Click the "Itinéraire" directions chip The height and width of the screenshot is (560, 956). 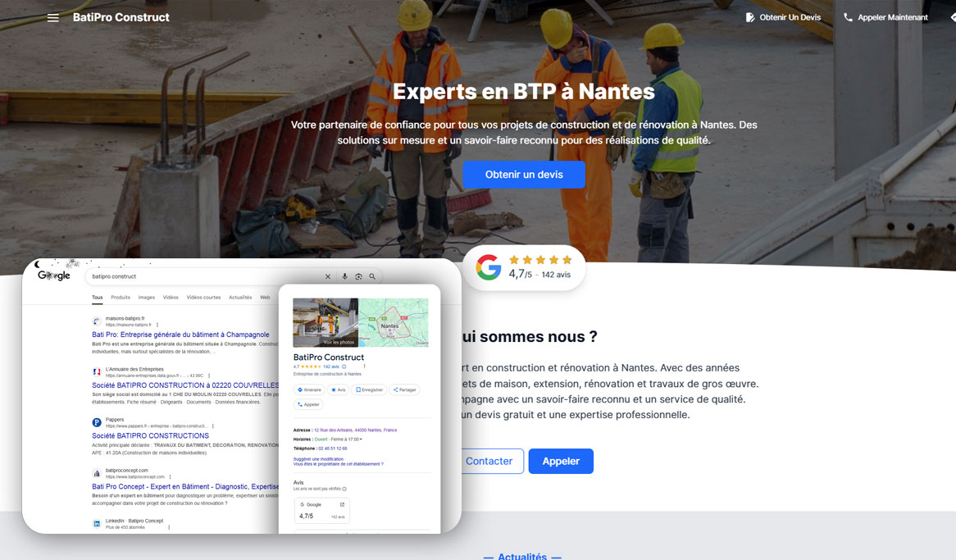pyautogui.click(x=310, y=390)
